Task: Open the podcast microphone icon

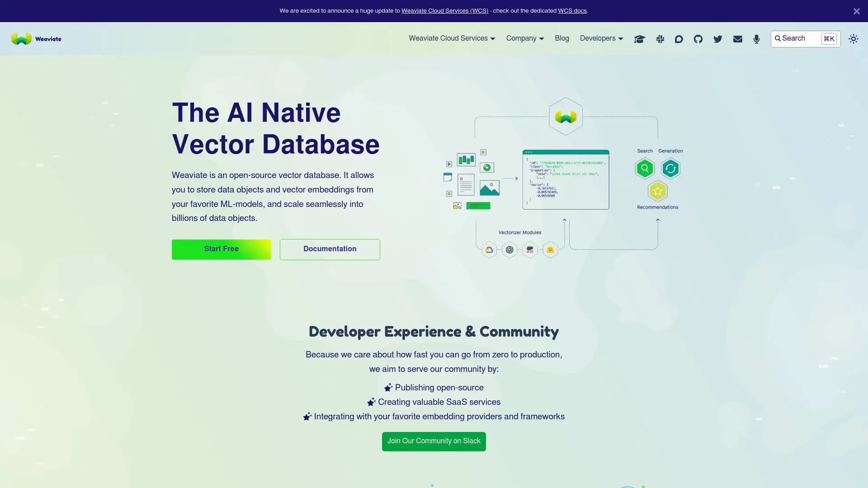Action: click(x=756, y=39)
